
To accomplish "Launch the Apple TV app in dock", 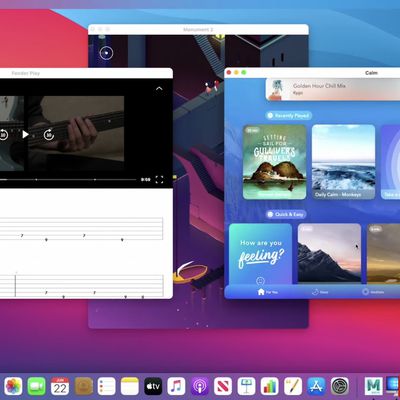I will pyautogui.click(x=153, y=386).
